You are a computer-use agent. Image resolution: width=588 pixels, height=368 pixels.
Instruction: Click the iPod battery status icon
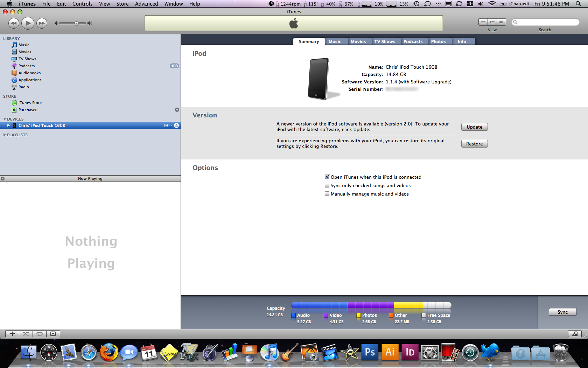(x=168, y=125)
